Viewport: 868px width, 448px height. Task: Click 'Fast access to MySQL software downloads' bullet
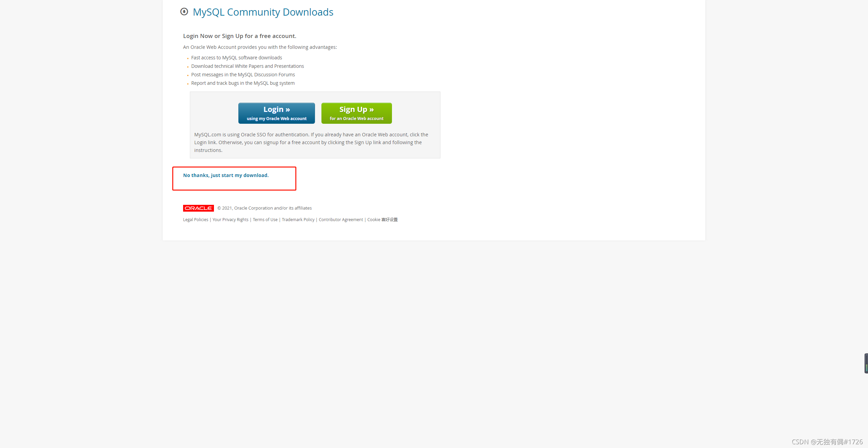pos(236,58)
